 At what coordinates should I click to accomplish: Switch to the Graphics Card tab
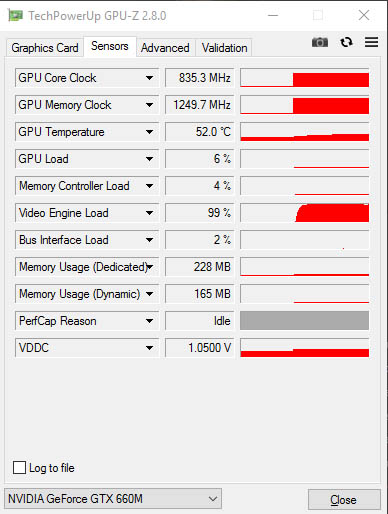[45, 48]
